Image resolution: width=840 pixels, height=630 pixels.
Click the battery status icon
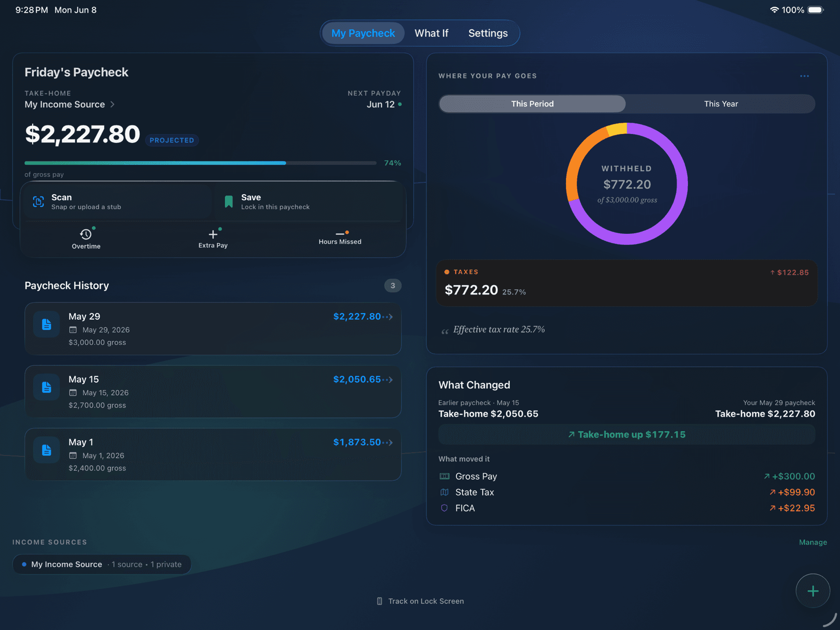(x=816, y=10)
